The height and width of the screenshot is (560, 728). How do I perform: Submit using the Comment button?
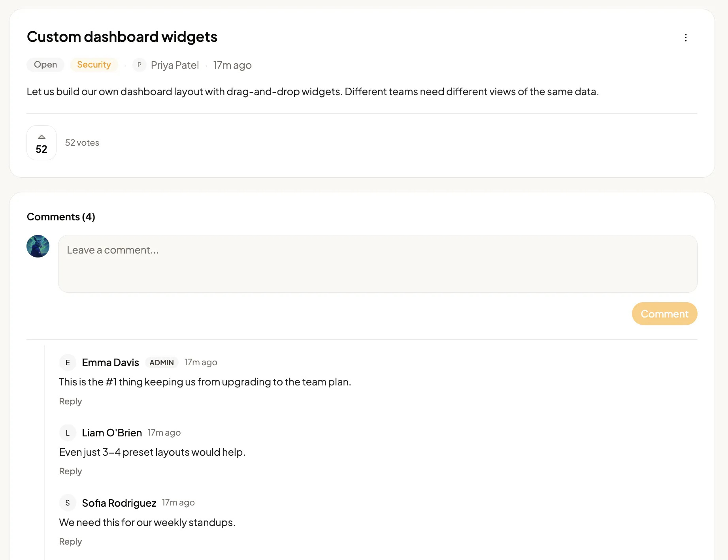[664, 314]
